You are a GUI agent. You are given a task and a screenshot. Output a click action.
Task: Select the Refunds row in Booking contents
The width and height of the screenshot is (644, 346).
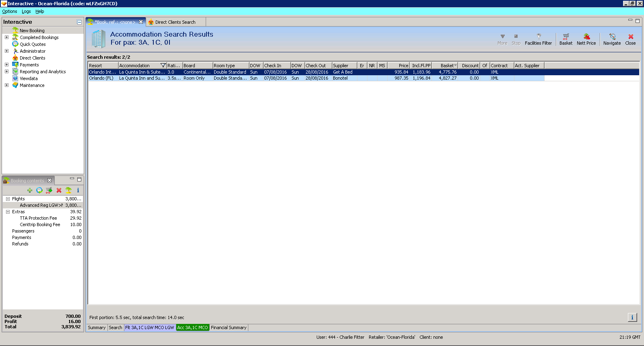pyautogui.click(x=43, y=244)
